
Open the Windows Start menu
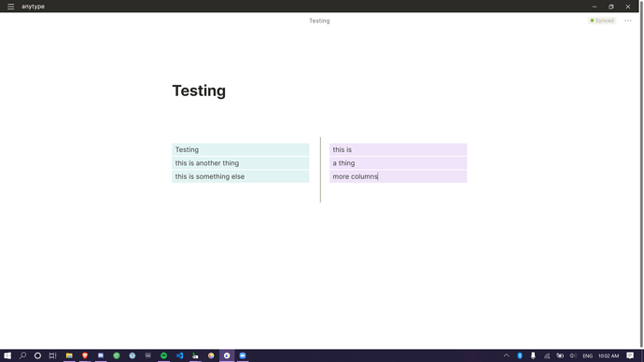[x=7, y=355]
